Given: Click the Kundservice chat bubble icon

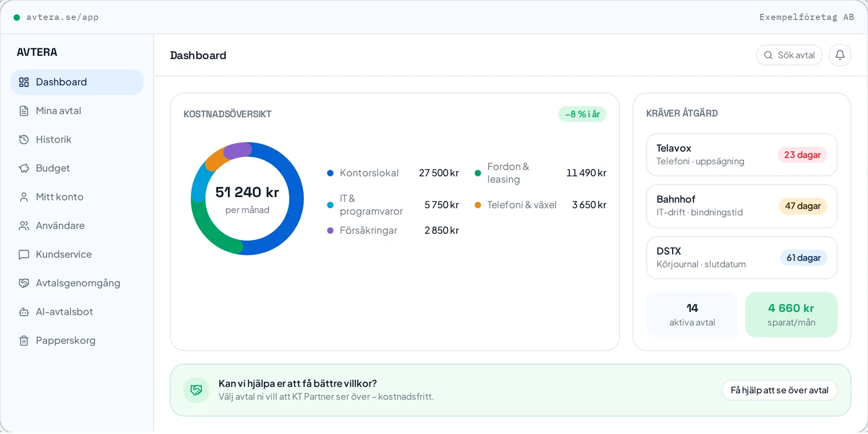Looking at the screenshot, I should pyautogui.click(x=24, y=254).
